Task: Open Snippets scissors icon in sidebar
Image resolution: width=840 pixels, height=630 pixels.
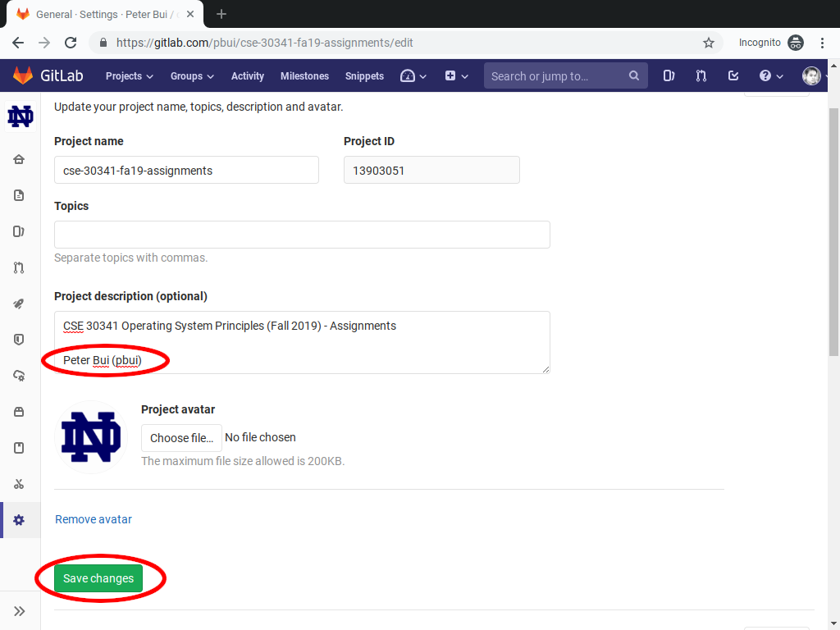Action: 19,484
